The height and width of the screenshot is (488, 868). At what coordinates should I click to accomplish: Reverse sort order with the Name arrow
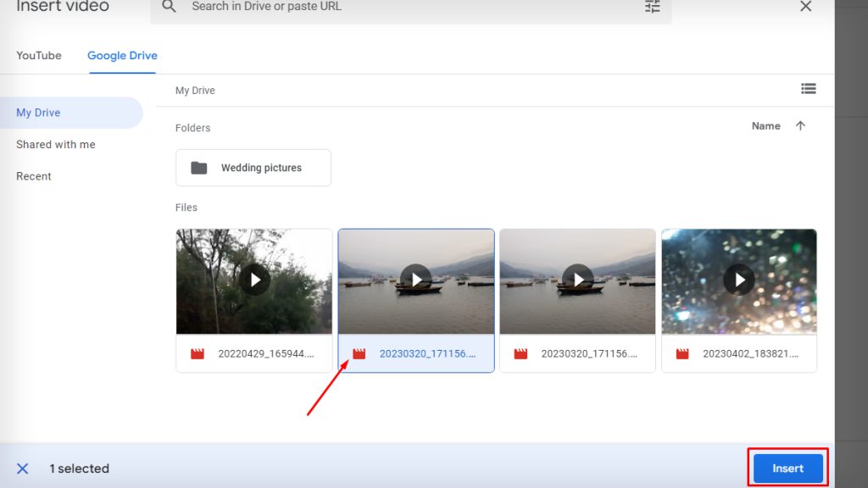coord(801,125)
